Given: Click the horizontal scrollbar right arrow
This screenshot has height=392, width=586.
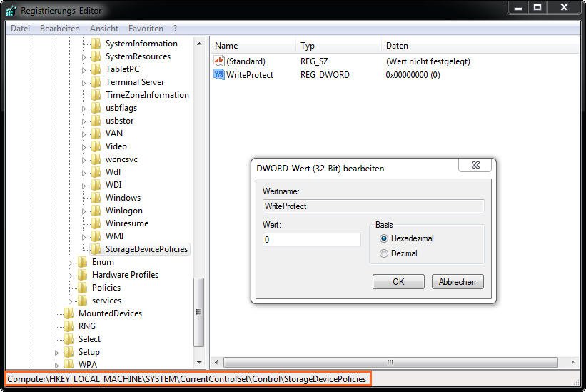Looking at the screenshot, I should point(573,362).
